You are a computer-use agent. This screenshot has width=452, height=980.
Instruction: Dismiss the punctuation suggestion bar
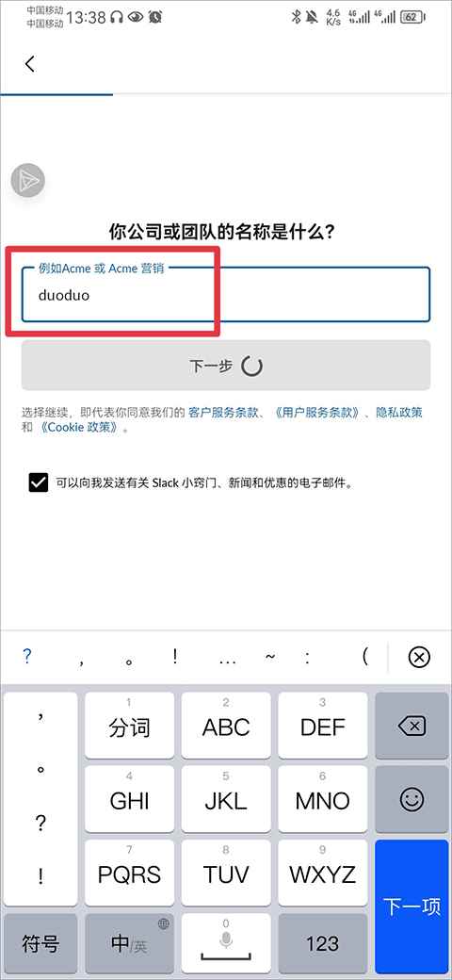419,658
